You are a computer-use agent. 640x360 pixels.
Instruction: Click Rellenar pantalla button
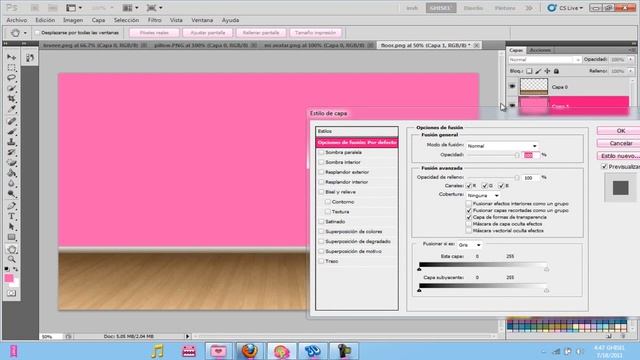tap(261, 33)
